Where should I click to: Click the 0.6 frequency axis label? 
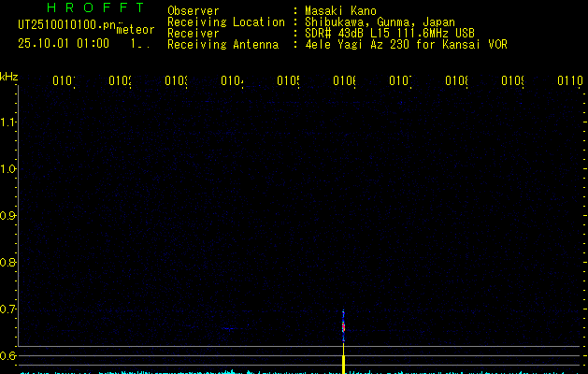(x=7, y=355)
